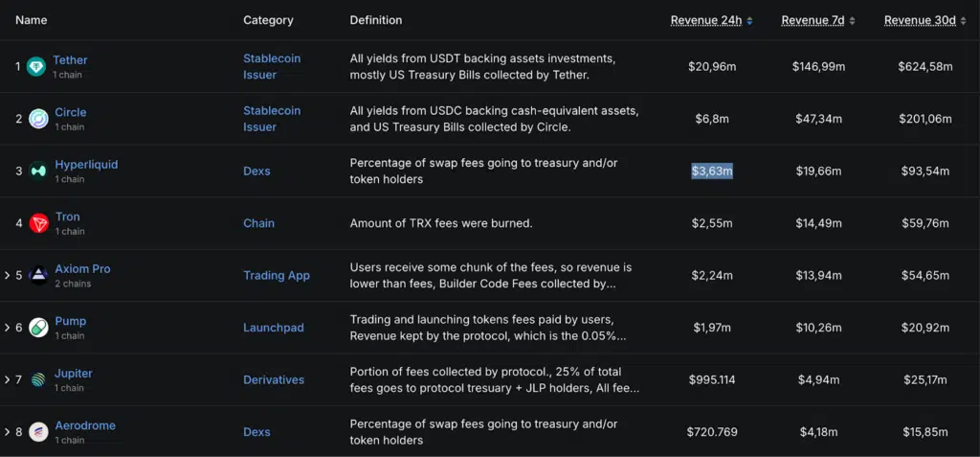Viewport: 980px width, 457px height.
Task: Expand the Aerodrome row chevron
Action: pos(7,432)
